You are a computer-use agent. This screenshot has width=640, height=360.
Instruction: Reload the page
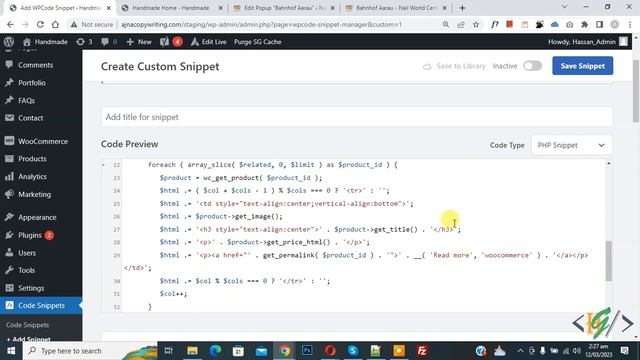pos(40,24)
